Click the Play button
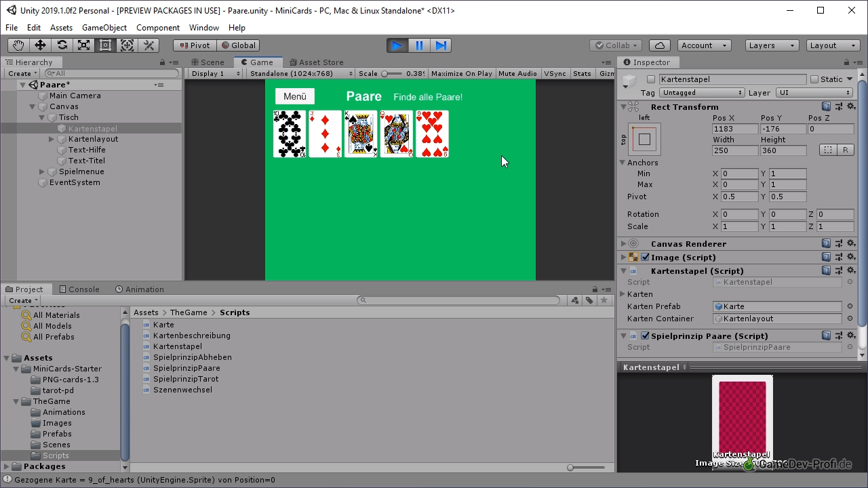The image size is (868, 488). tap(397, 45)
